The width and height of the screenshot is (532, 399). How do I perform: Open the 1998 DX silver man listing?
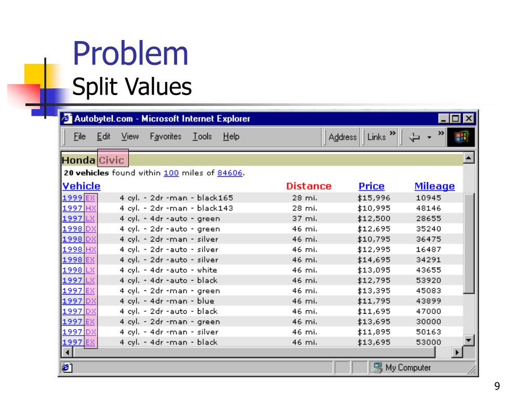pos(79,239)
